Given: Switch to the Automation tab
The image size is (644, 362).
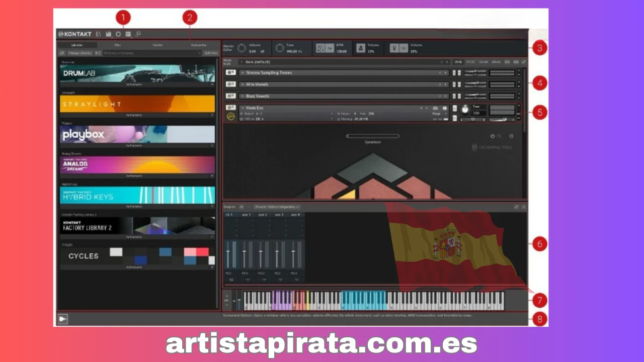Looking at the screenshot, I should coord(199,45).
